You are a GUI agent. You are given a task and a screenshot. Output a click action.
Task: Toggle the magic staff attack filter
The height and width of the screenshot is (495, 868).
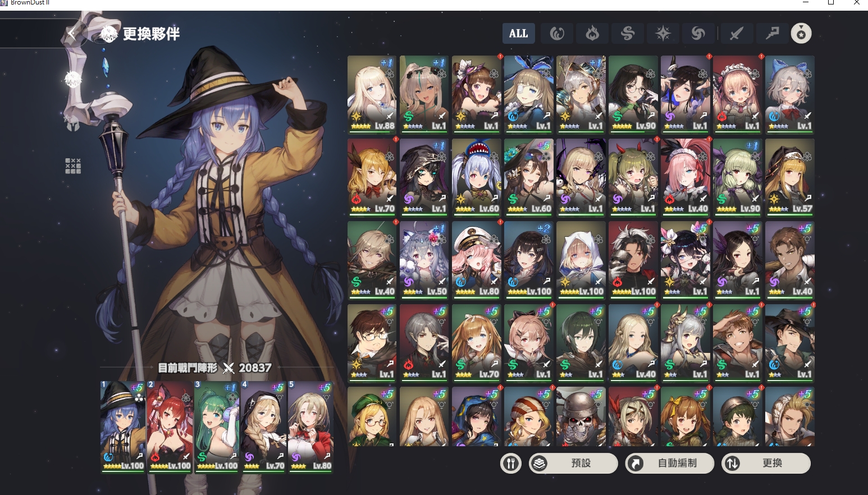pyautogui.click(x=772, y=34)
